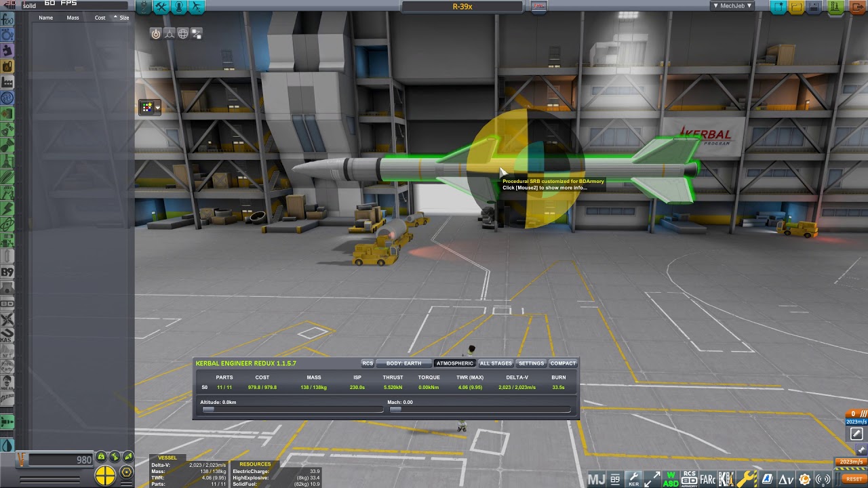Open the KAS parts category
This screenshot has height=488, width=868.
[x=7, y=335]
